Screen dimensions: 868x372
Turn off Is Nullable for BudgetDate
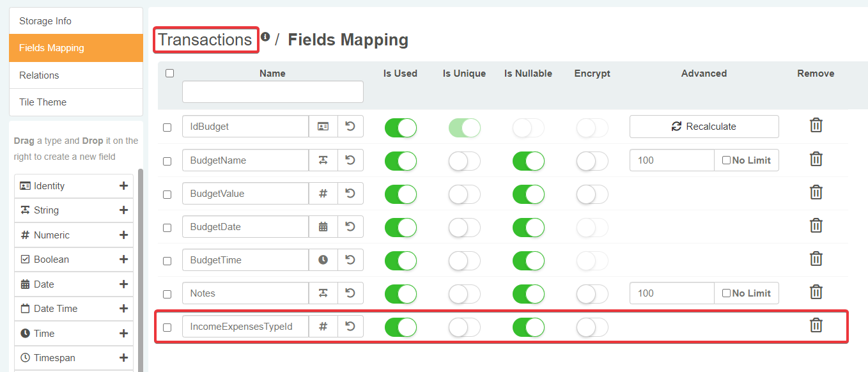529,227
